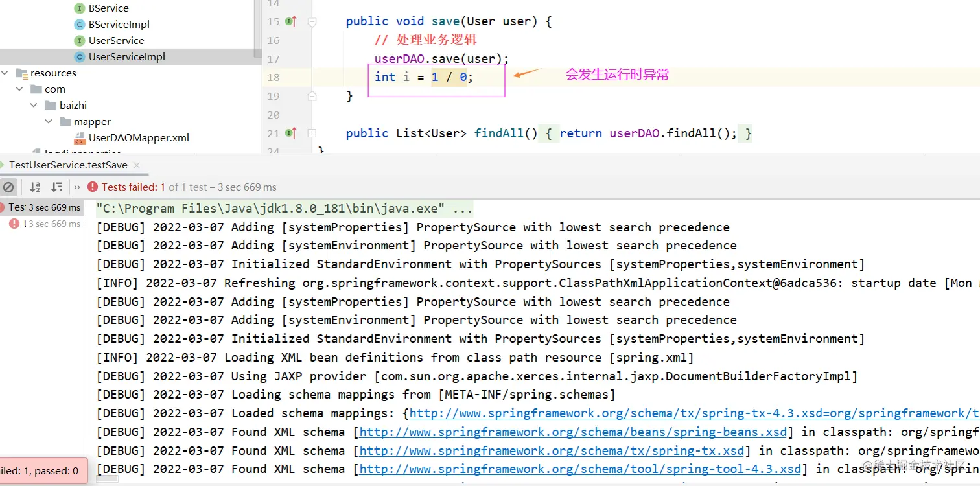Click the implements gutter icon on line 15
This screenshot has width=980, height=486.
(x=291, y=21)
